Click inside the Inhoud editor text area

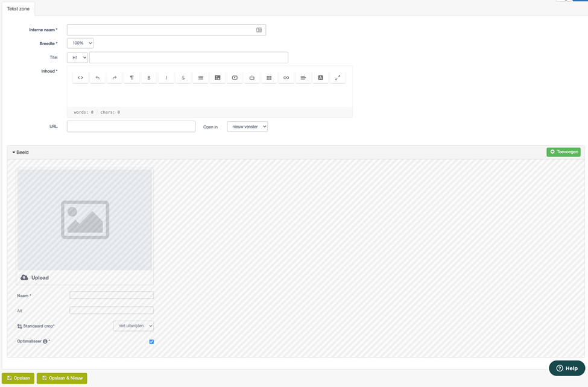(x=210, y=96)
